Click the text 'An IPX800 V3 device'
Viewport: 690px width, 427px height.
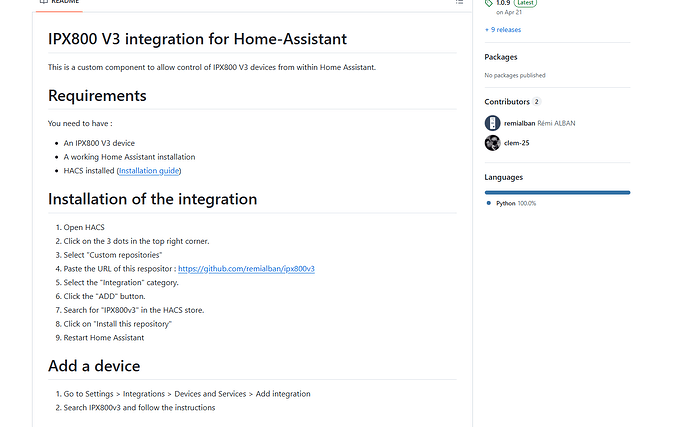pyautogui.click(x=99, y=143)
